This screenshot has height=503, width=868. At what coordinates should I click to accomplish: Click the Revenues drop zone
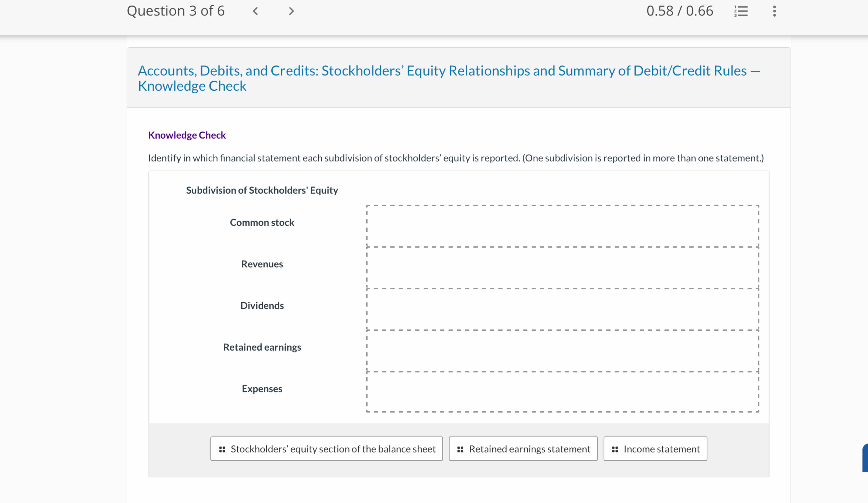[x=562, y=268]
